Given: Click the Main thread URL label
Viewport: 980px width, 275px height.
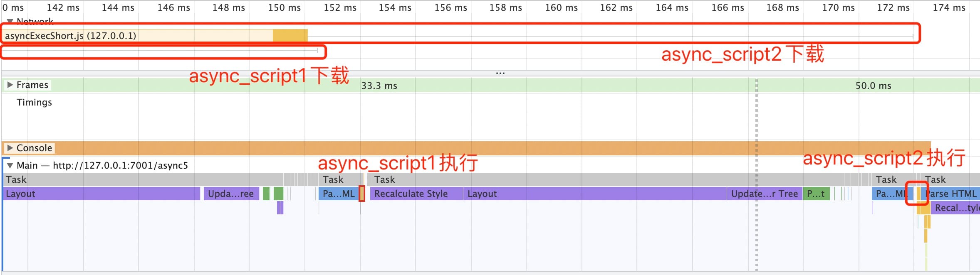Looking at the screenshot, I should (102, 165).
